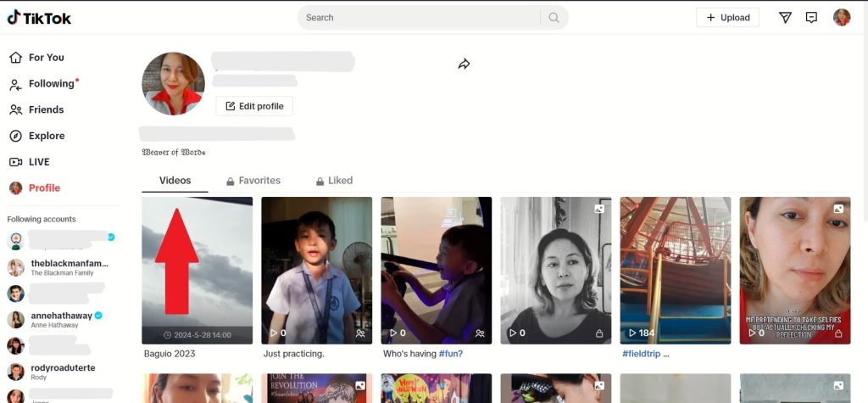Click the 'Just practicing.' caption
Screen dimensions: 868x403
tap(294, 354)
